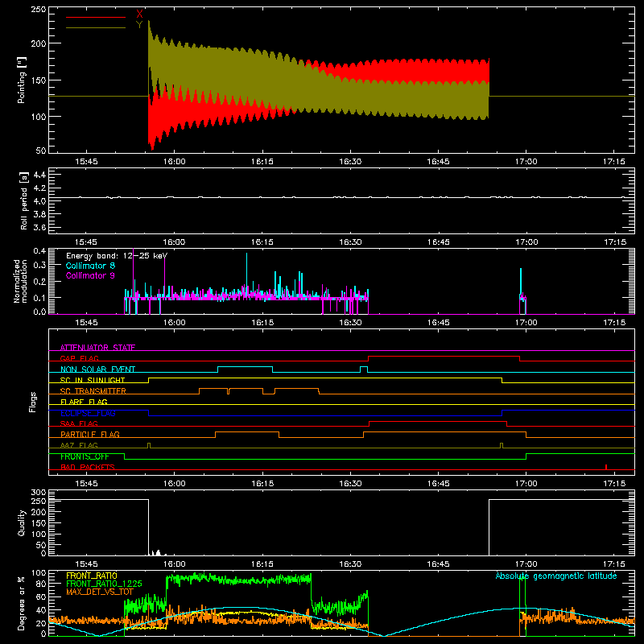
Task: Click the 'Flags' y-axis title
Action: point(33,402)
